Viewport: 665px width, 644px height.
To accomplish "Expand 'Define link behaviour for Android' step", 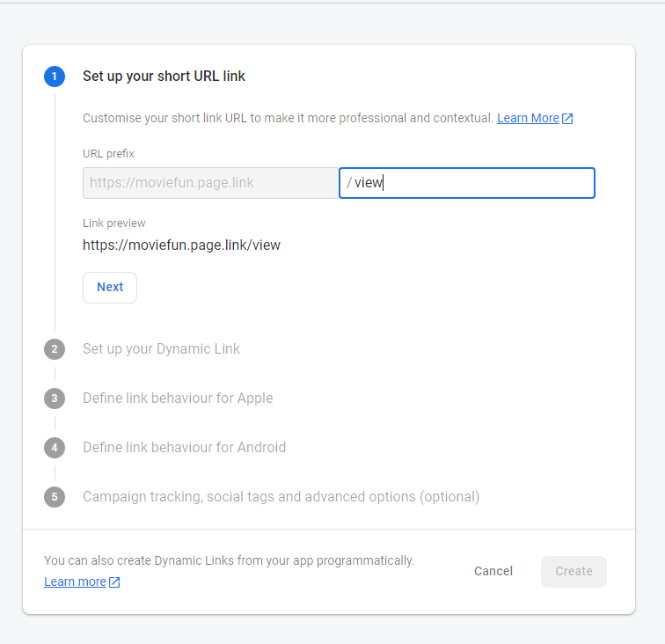I will pos(184,448).
